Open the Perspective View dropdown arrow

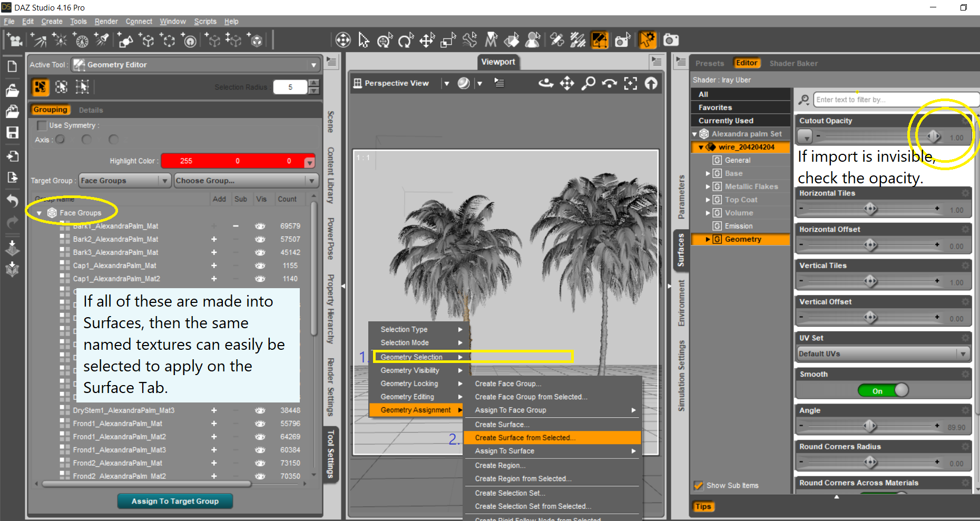coord(447,83)
